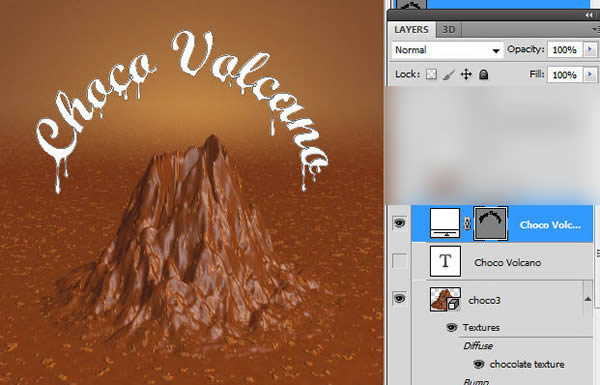This screenshot has width=600, height=385.
Task: Click the lock transparent pixels icon
Action: tap(431, 74)
